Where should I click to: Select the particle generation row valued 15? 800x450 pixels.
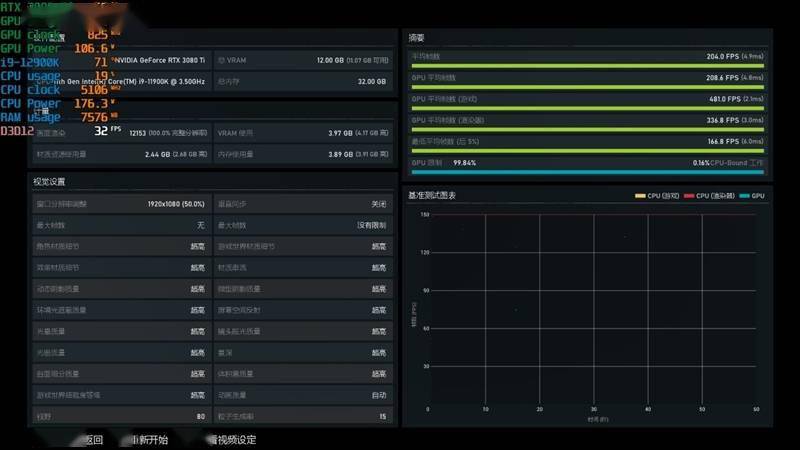click(302, 416)
